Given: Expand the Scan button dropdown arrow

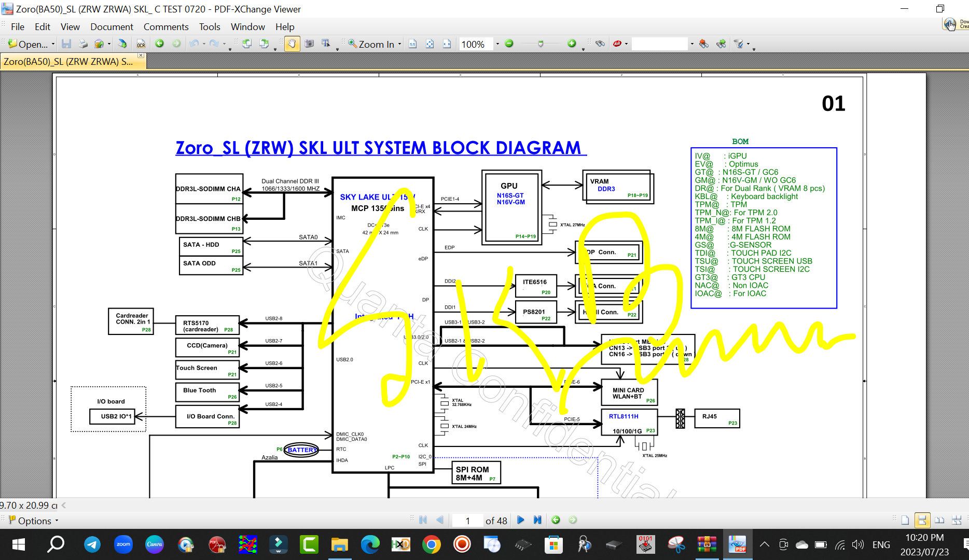Looking at the screenshot, I should tap(109, 44).
